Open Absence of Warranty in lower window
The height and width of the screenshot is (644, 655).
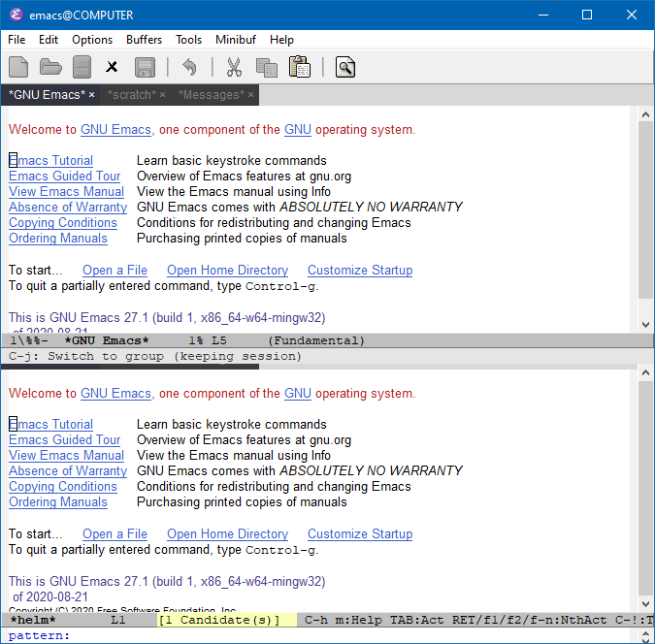(68, 470)
